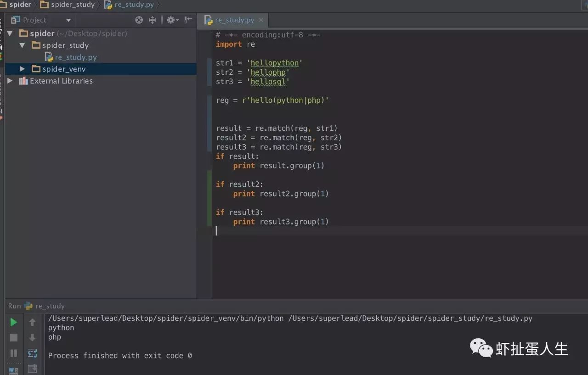Click spider_study breadcrumb in navigation bar
Image resolution: width=588 pixels, height=375 pixels.
click(68, 5)
